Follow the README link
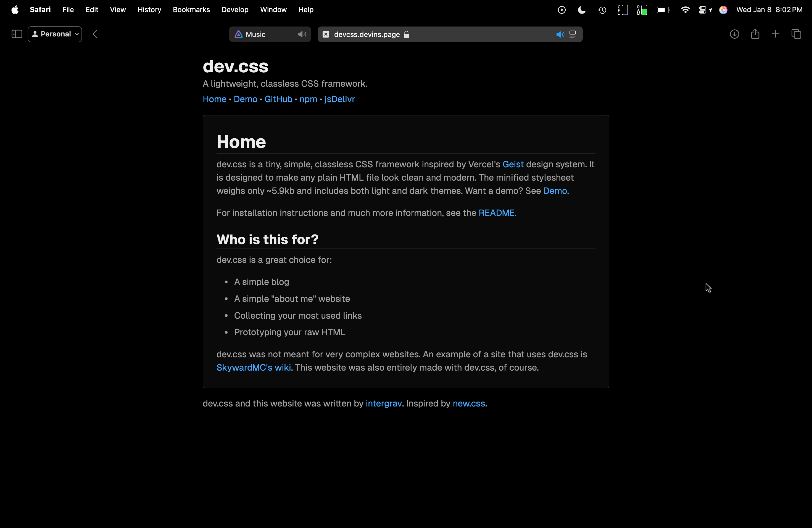This screenshot has height=528, width=812. [x=496, y=213]
